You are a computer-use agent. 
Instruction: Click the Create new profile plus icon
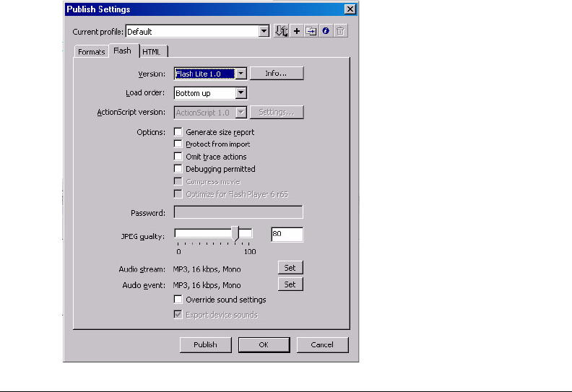click(x=297, y=31)
